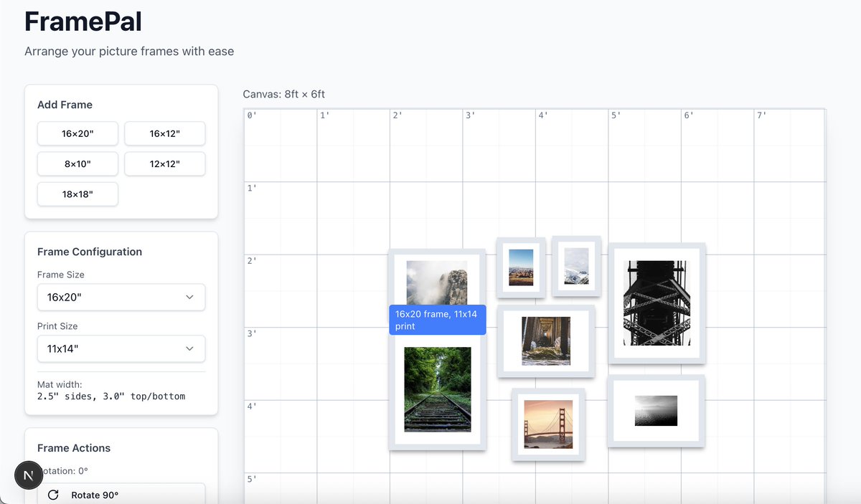The width and height of the screenshot is (861, 504).
Task: Add an 8×10" frame
Action: pyautogui.click(x=77, y=163)
